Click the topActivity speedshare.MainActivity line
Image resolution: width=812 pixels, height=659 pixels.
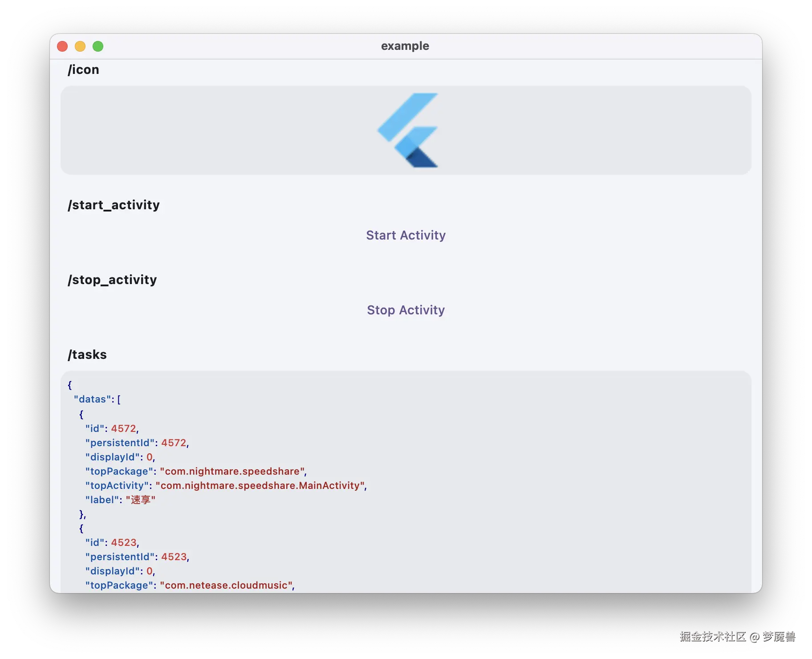(226, 485)
